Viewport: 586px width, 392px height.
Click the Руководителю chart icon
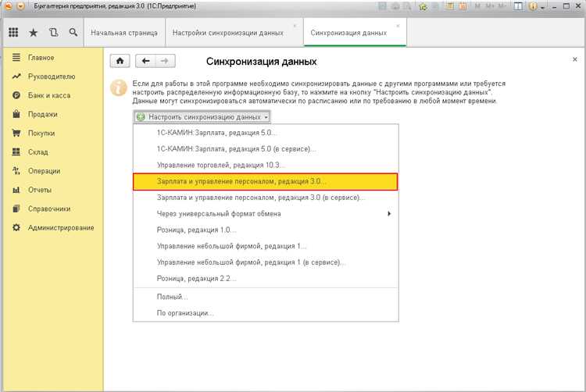16,77
